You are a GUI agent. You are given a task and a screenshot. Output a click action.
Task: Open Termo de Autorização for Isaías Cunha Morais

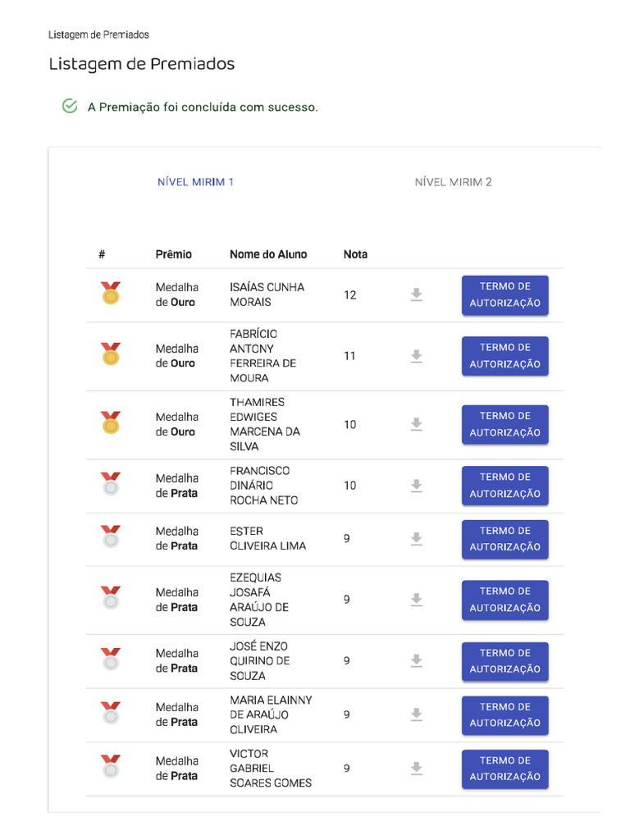pyautogui.click(x=504, y=294)
